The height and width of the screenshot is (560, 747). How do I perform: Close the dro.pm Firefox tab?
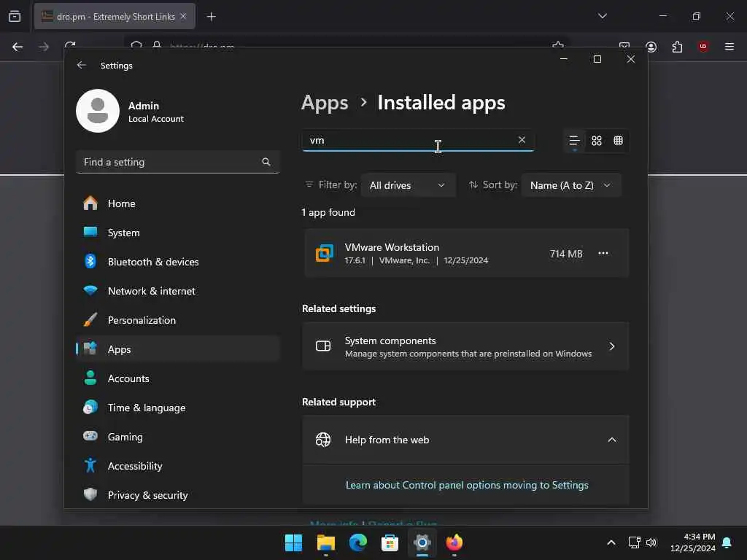[183, 16]
